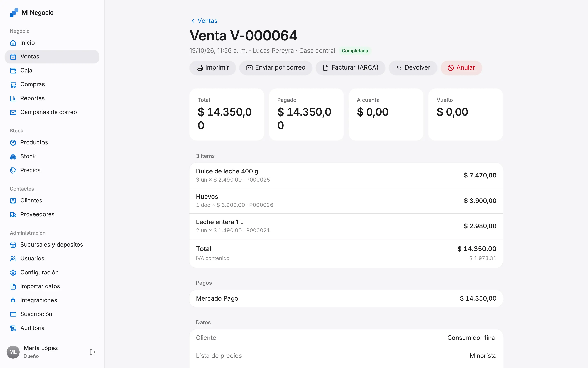The width and height of the screenshot is (588, 368).
Task: Open Reportes via its chart icon
Action: click(13, 98)
